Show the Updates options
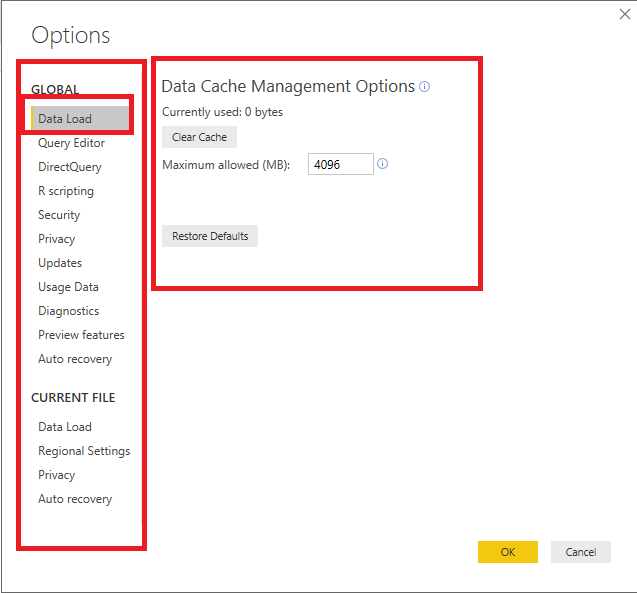 point(60,263)
